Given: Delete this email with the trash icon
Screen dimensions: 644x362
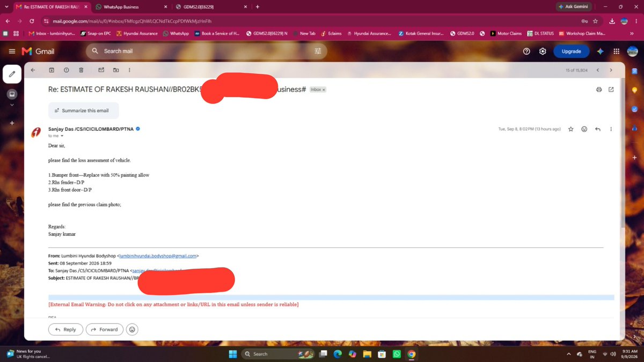Looking at the screenshot, I should click(81, 70).
